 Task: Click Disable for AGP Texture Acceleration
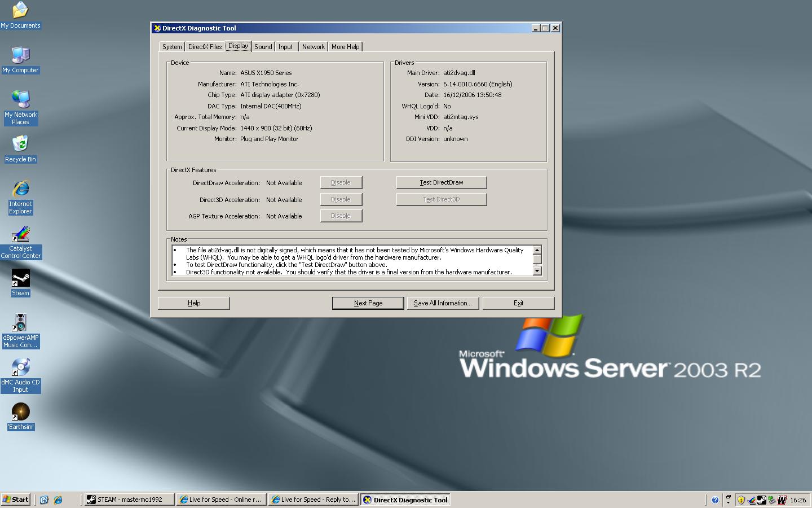pyautogui.click(x=341, y=216)
